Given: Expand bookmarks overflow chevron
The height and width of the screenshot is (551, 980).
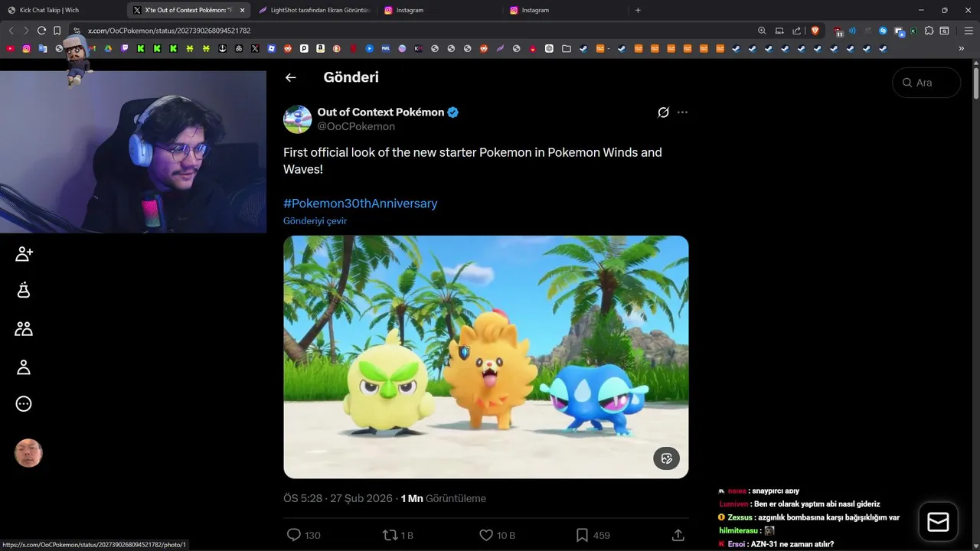Looking at the screenshot, I should (x=962, y=48).
